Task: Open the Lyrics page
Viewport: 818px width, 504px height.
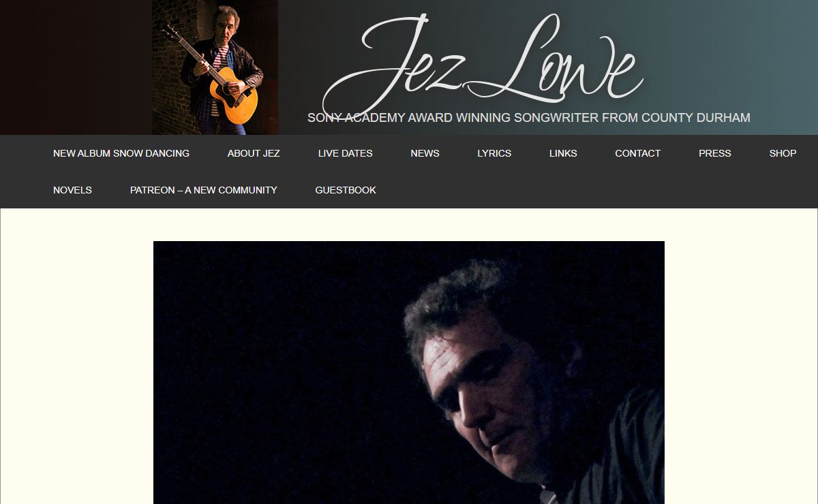Action: [494, 153]
